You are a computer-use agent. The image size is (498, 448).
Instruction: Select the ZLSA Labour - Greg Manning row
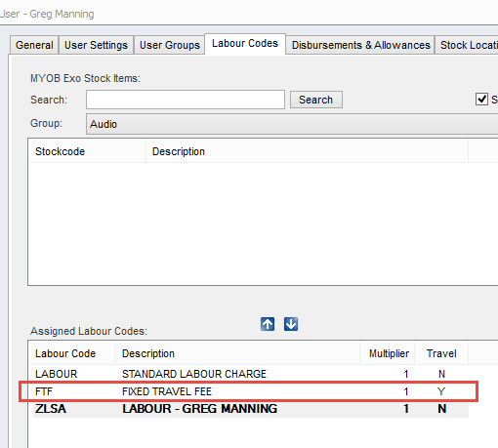tap(251, 409)
